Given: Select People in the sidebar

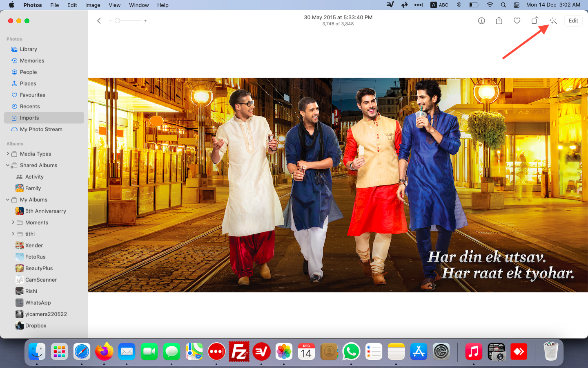Looking at the screenshot, I should 44,72.
